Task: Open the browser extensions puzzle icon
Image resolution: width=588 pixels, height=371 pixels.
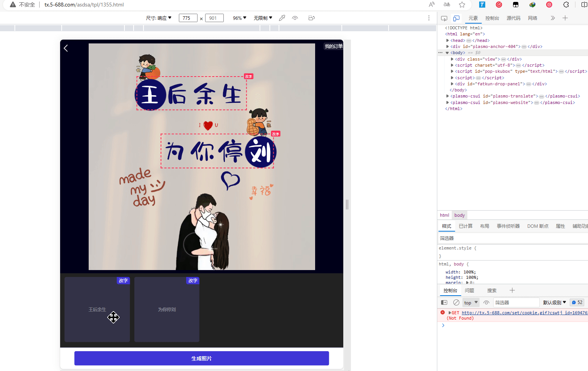Action: [566, 5]
